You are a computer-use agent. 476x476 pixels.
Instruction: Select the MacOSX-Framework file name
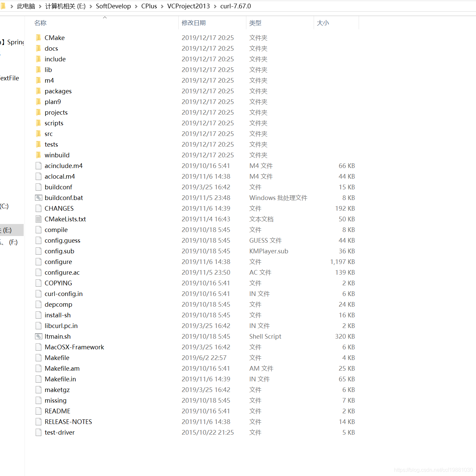coord(74,347)
